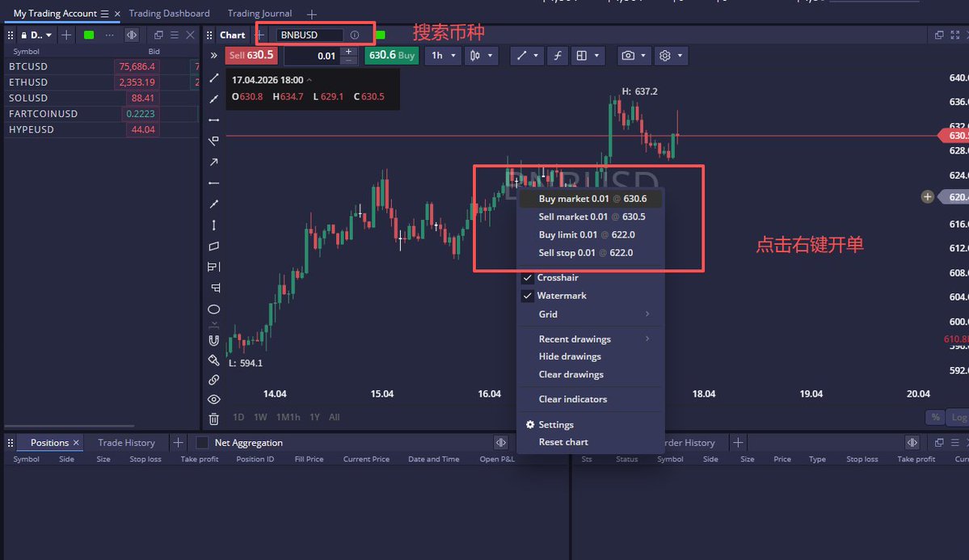Open the watchlist panel hamburger menu

point(175,36)
